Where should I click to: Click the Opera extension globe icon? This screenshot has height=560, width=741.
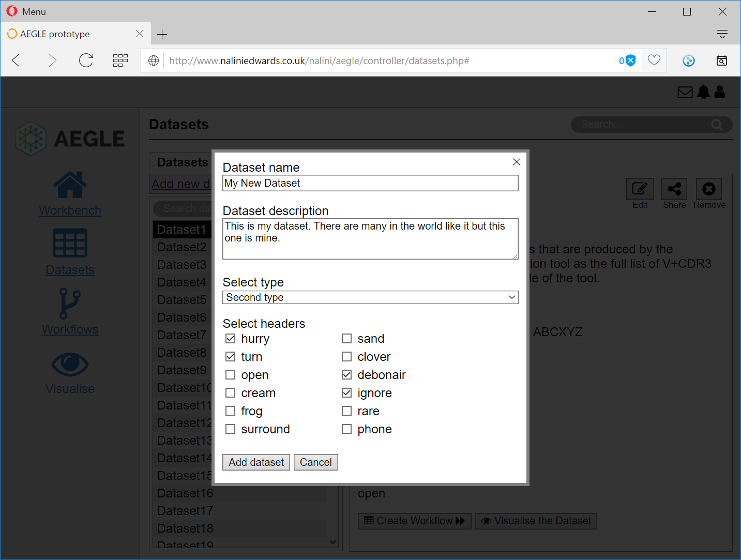pyautogui.click(x=689, y=61)
